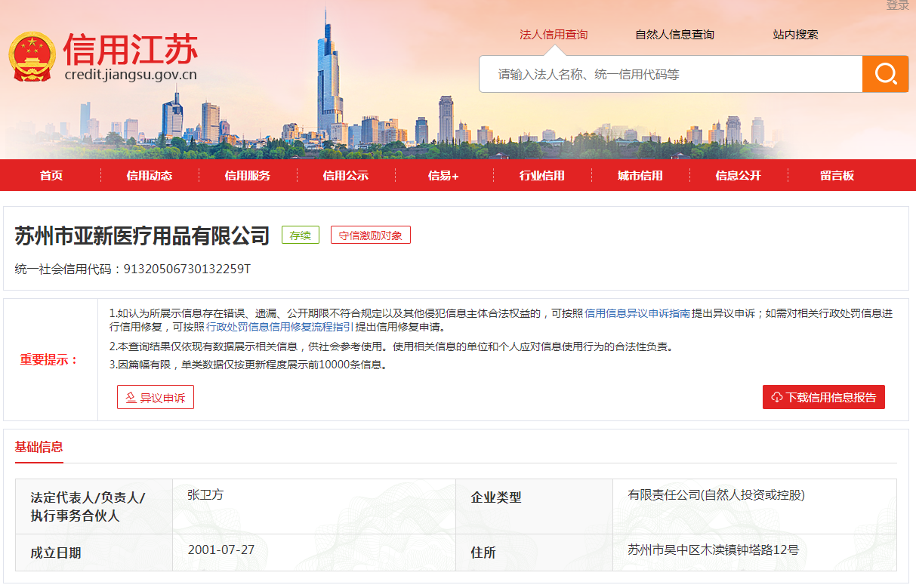Click address 苏州市吴中区木渎镇钟塔路12号

point(713,550)
